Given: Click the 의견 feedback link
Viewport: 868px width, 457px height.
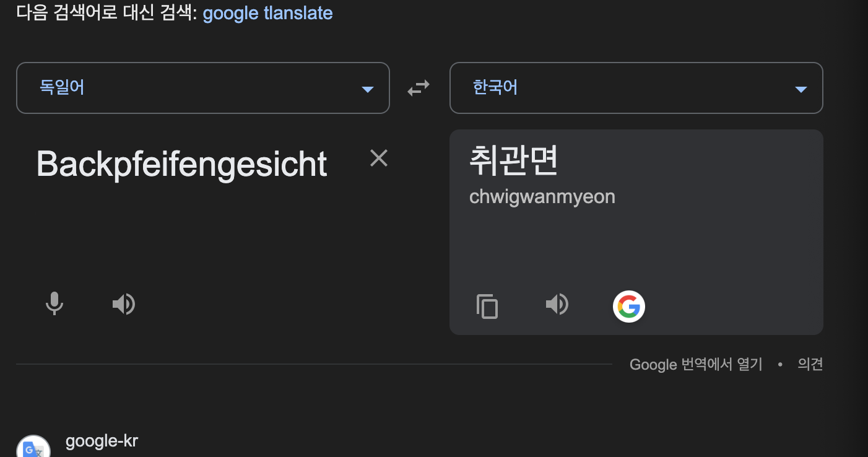Looking at the screenshot, I should point(810,364).
